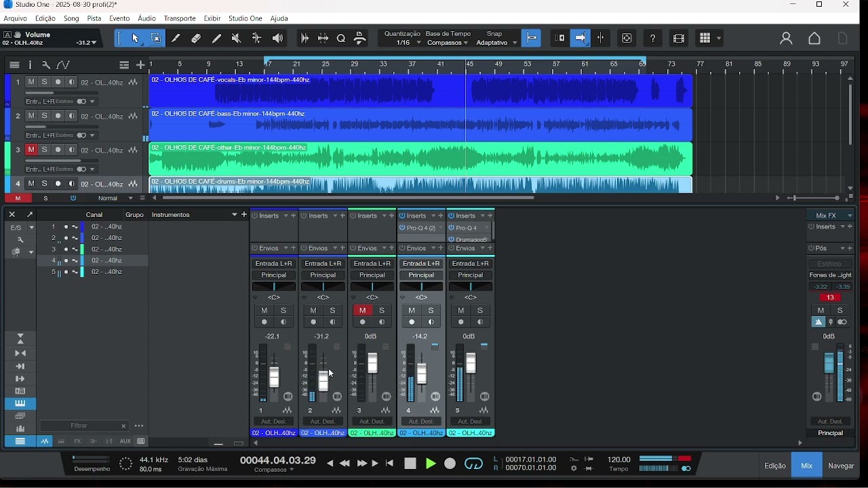
Task: Show automation curve icon in track header
Action: 63,65
